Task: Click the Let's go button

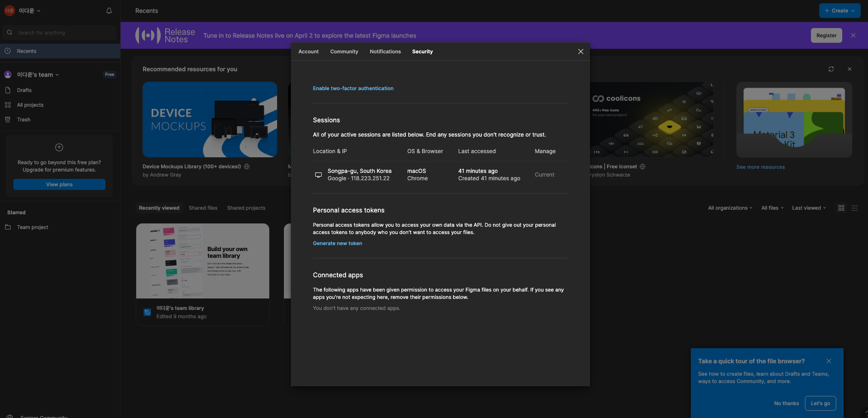Action: [820, 403]
